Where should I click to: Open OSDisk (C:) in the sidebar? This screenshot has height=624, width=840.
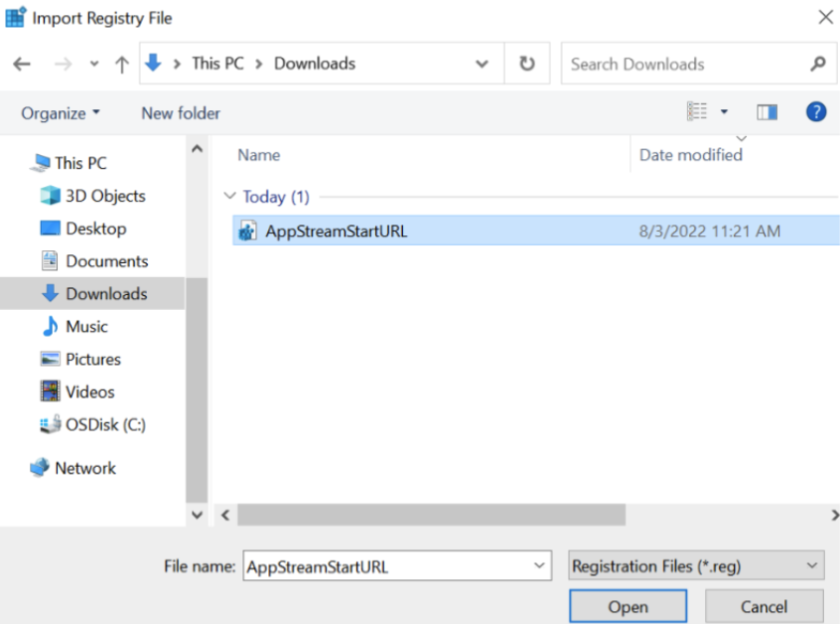click(105, 424)
